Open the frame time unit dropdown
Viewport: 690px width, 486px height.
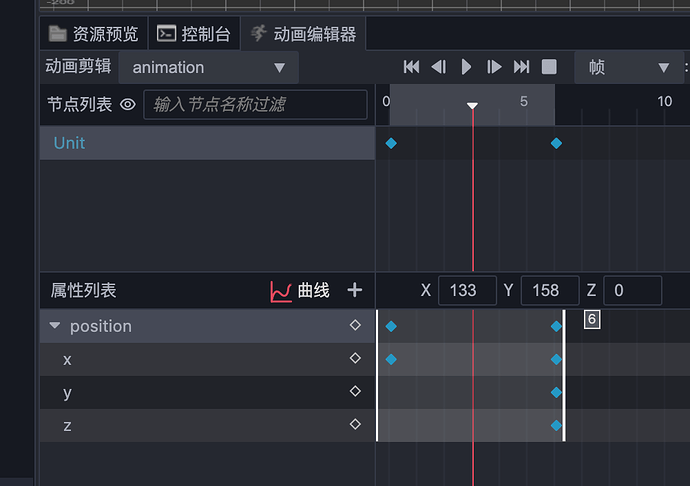(x=628, y=67)
